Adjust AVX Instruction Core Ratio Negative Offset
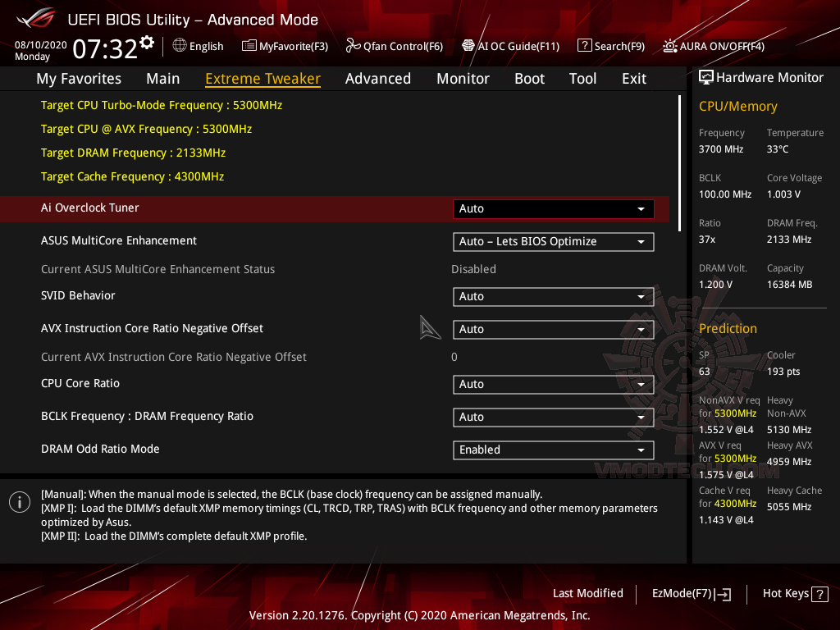The width and height of the screenshot is (840, 630). click(x=553, y=329)
